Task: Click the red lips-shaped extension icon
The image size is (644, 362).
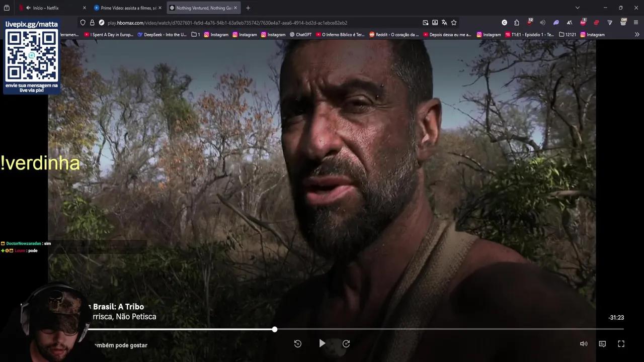Action: (x=596, y=23)
